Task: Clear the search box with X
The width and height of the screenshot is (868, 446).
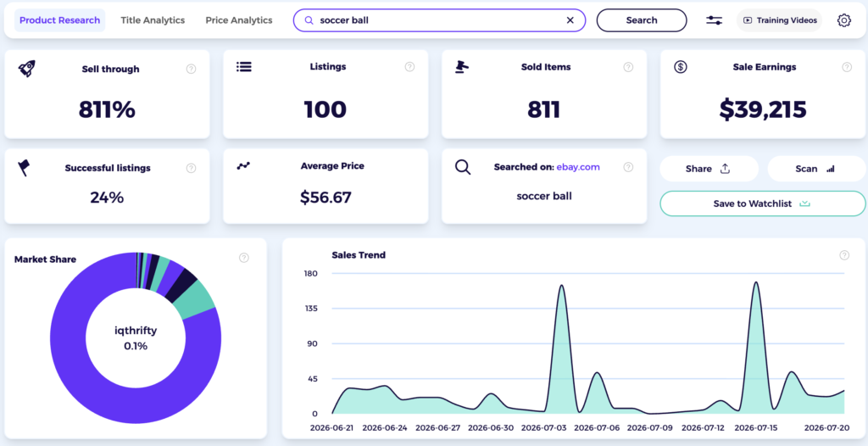Action: point(570,20)
